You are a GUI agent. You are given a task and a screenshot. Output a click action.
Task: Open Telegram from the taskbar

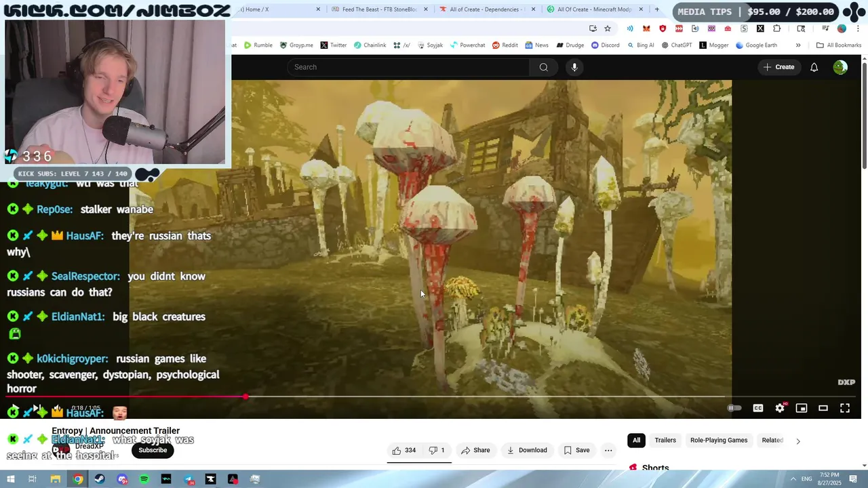189,479
